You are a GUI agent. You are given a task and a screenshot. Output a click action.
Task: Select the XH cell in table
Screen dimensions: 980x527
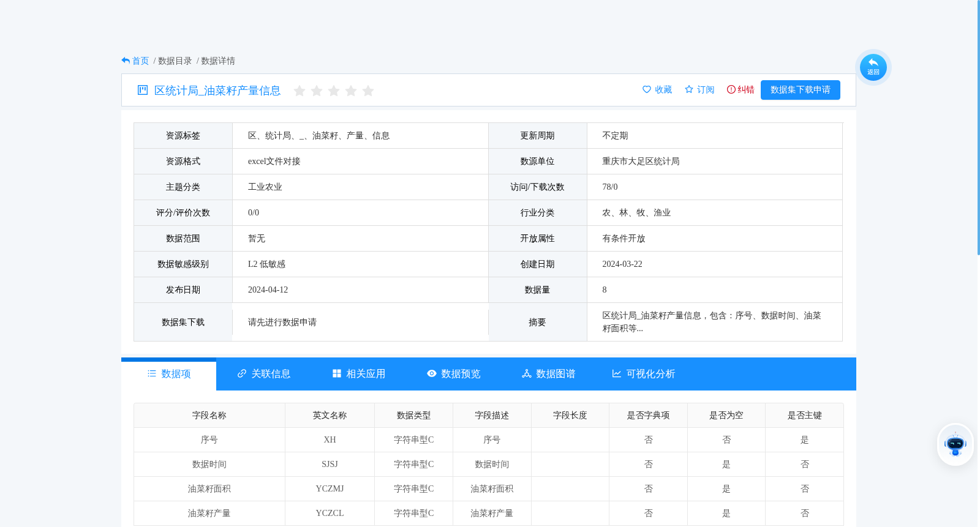330,440
